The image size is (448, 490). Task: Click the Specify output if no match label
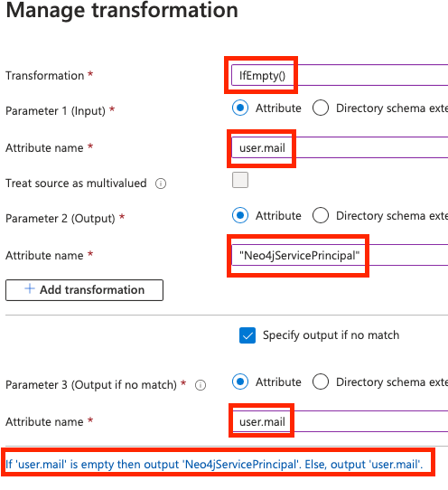331,335
